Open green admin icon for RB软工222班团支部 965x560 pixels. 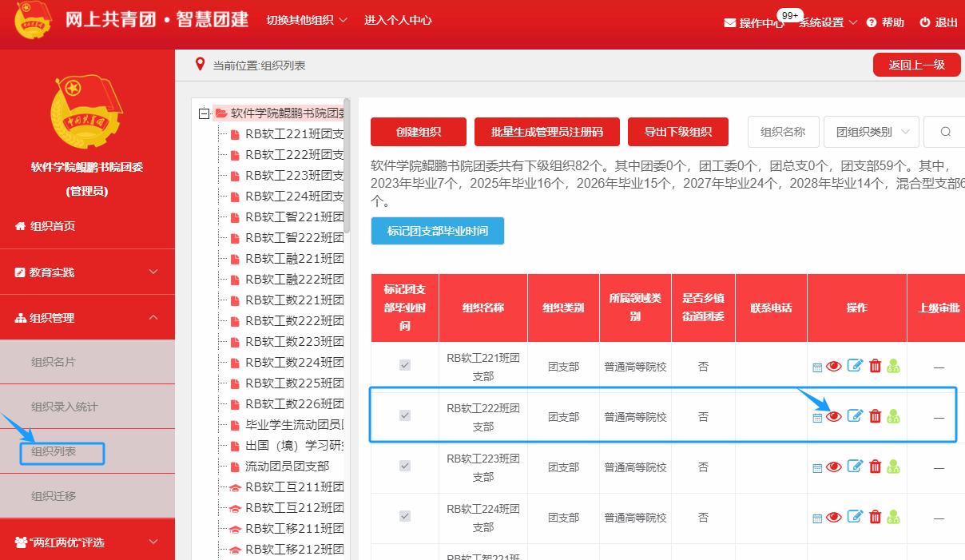pos(893,415)
